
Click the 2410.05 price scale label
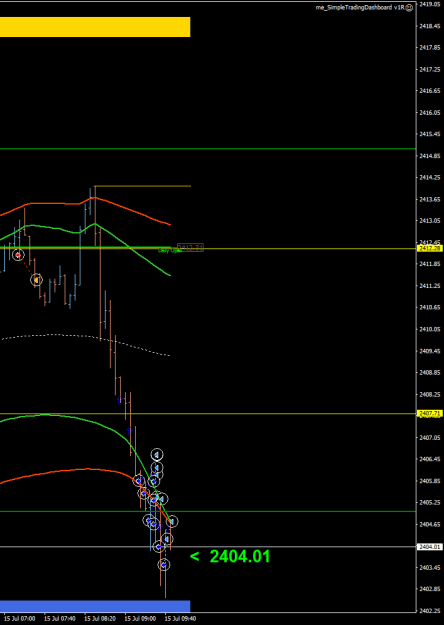(x=428, y=329)
